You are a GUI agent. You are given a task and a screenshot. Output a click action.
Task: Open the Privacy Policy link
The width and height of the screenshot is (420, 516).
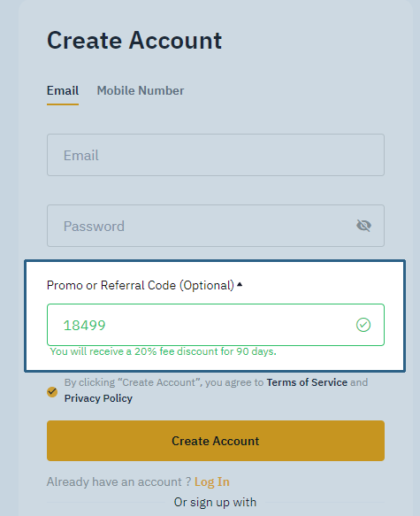pyautogui.click(x=98, y=398)
